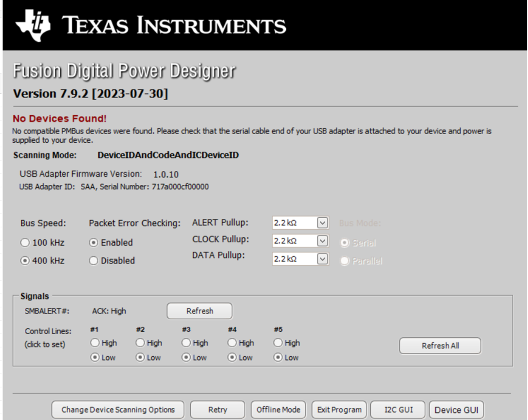This screenshot has height=420, width=528.
Task: Set Control Line #5 to Low
Action: [278, 357]
